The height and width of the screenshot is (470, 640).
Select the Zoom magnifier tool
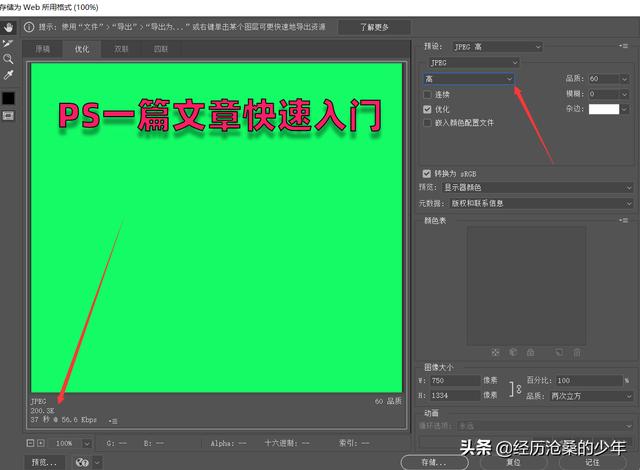[8, 59]
